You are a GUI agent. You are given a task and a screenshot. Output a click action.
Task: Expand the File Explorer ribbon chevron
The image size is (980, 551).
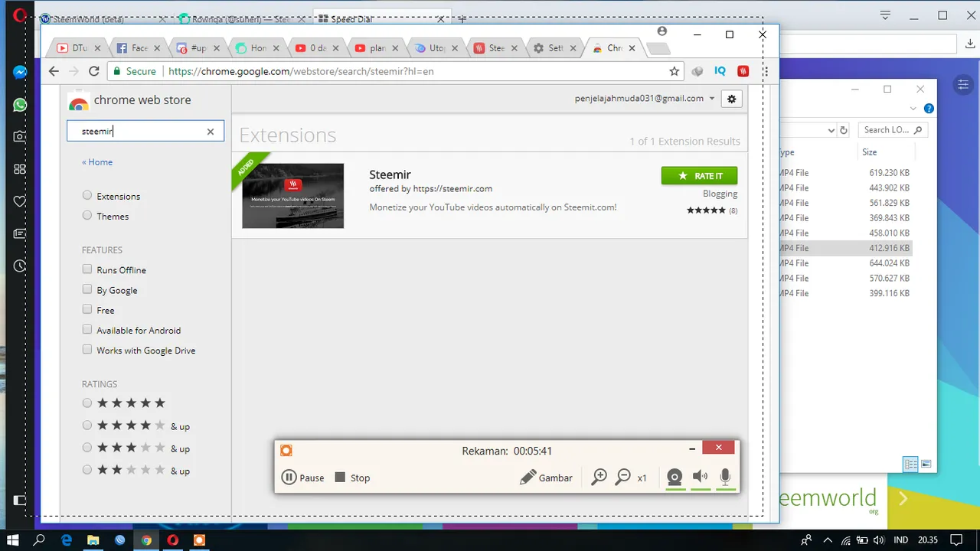coord(913,109)
